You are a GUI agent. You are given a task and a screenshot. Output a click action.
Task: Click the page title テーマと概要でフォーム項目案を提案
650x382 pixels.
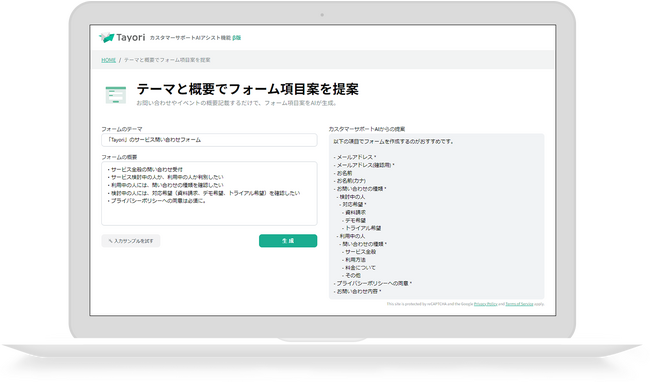point(247,89)
